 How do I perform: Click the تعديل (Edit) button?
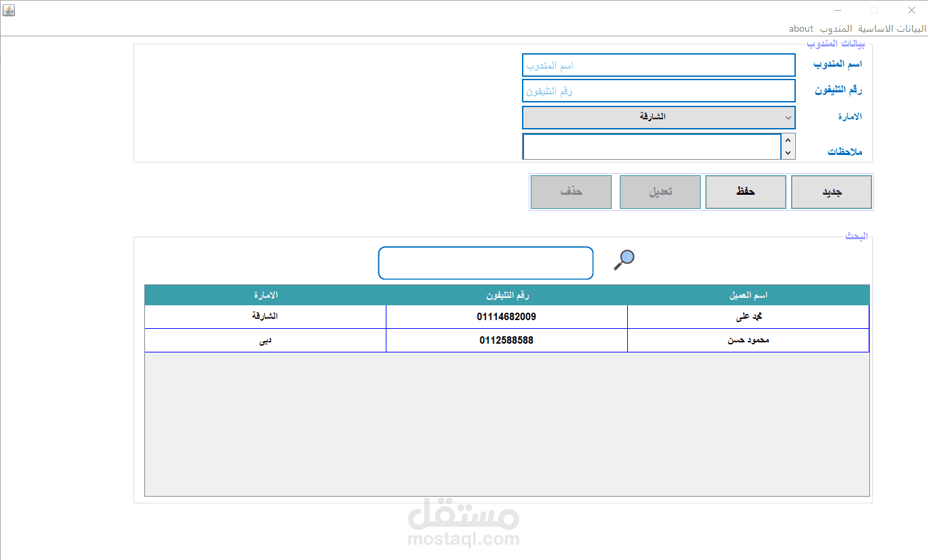(x=660, y=192)
